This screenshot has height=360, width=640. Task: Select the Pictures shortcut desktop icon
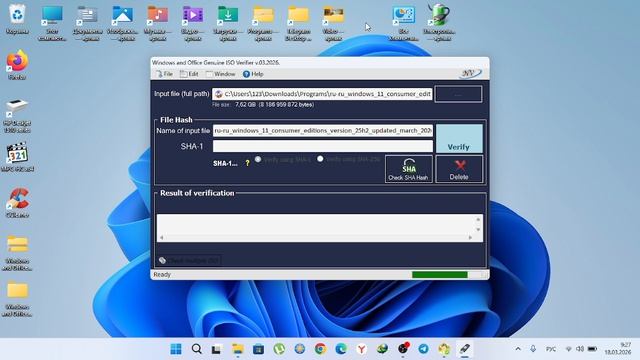point(122,23)
